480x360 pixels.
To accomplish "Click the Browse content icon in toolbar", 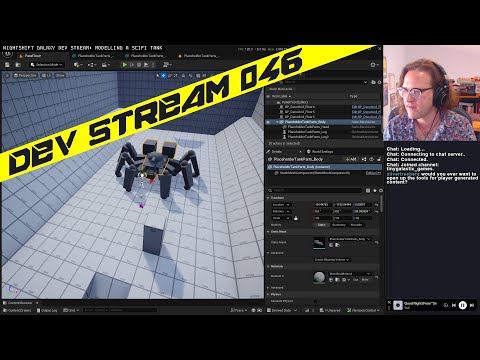I will pyautogui.click(x=18, y=65).
